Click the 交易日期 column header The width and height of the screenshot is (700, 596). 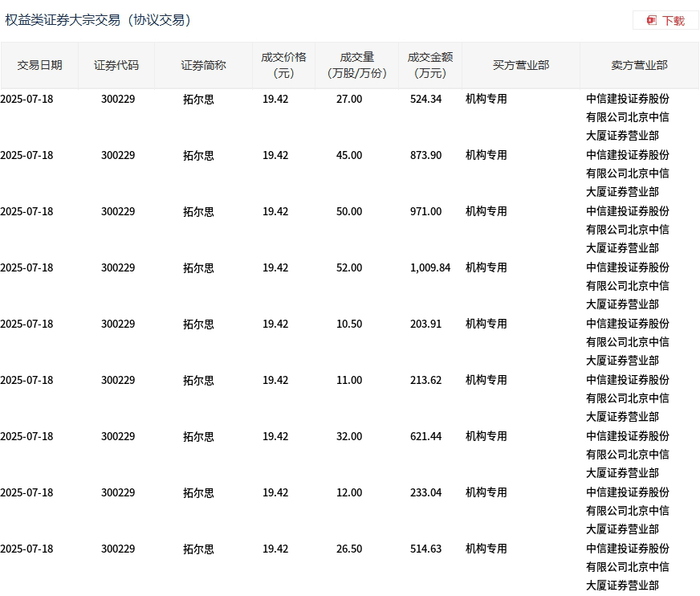click(x=40, y=66)
